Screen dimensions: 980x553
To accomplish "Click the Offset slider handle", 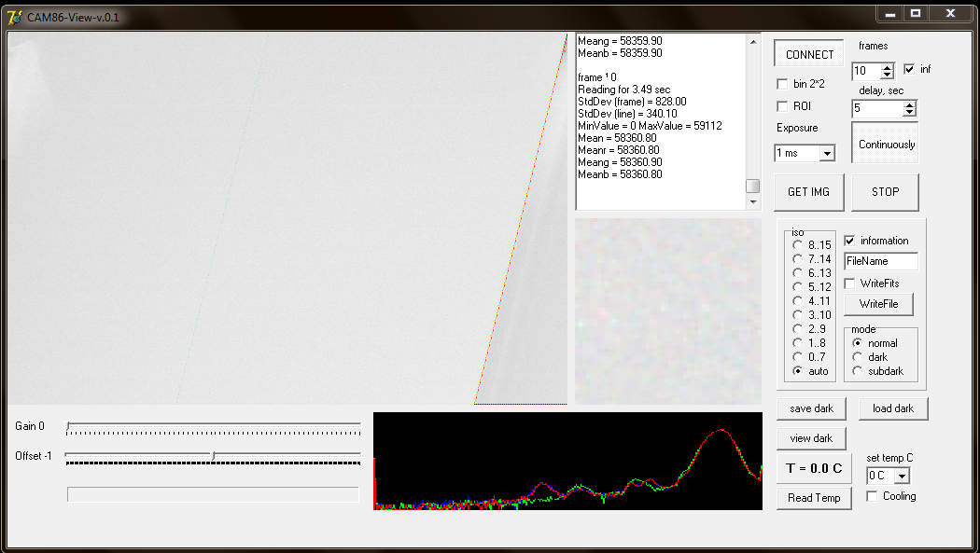I will [213, 456].
